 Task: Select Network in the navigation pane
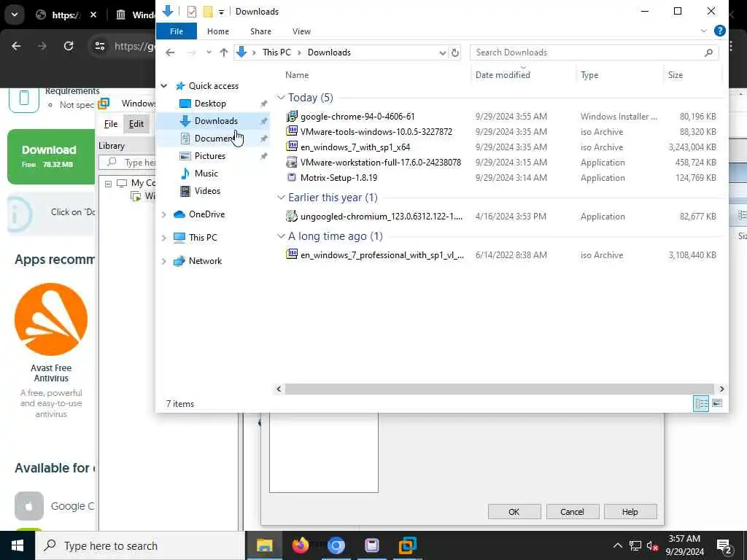205,261
